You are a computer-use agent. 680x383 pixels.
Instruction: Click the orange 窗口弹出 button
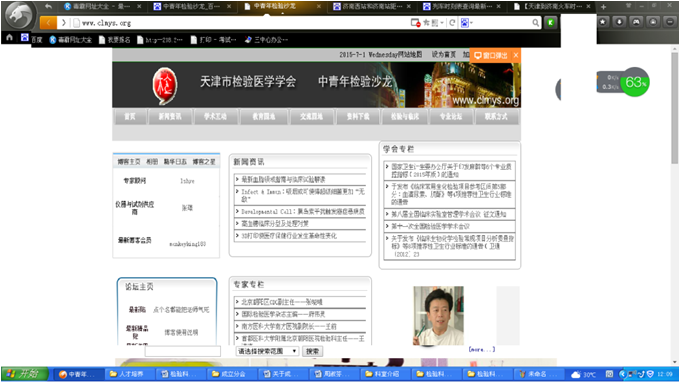click(x=491, y=56)
